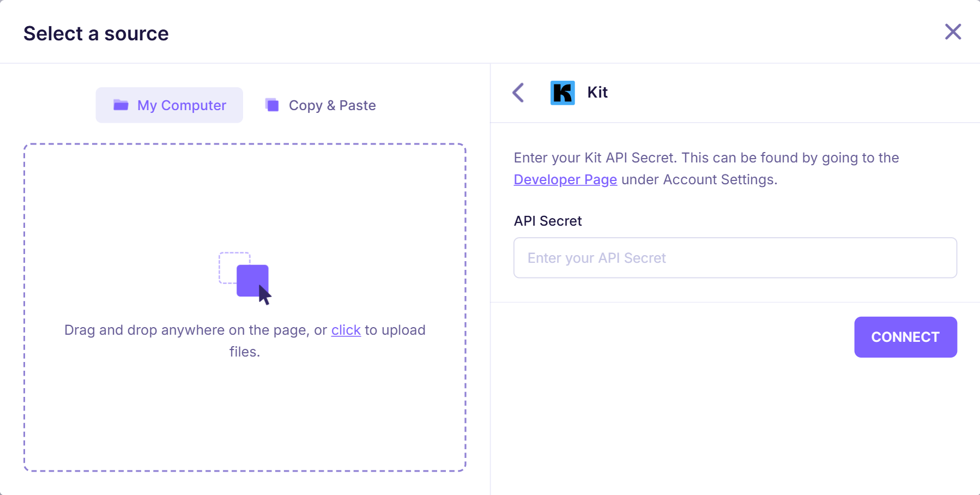Switch to the Copy & Paste tab
Image resolution: width=980 pixels, height=495 pixels.
point(320,105)
